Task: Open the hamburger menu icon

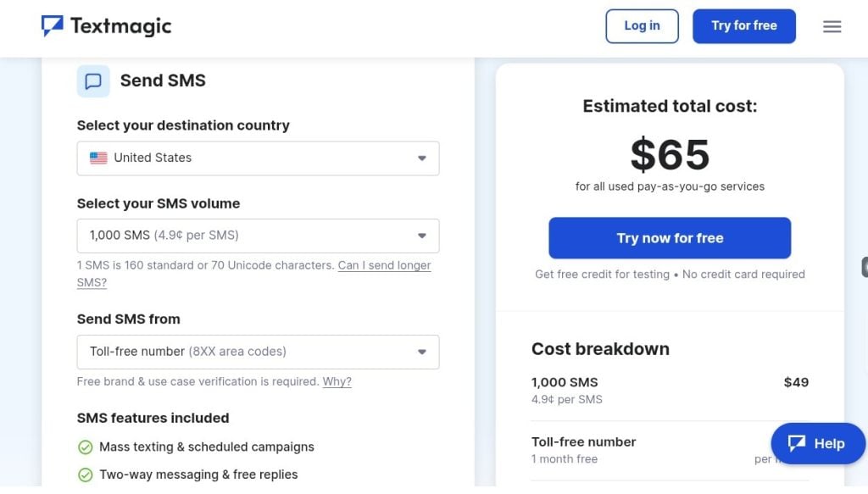Action: coord(832,27)
